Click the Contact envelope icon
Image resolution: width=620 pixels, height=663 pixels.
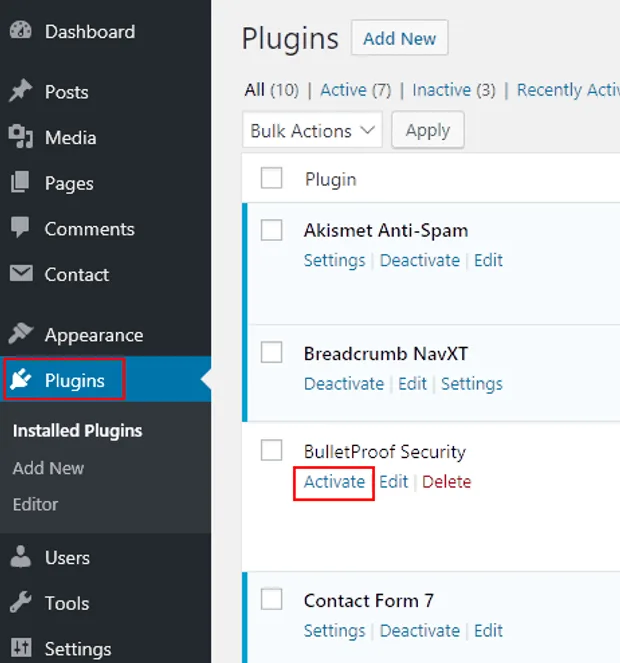pos(21,274)
